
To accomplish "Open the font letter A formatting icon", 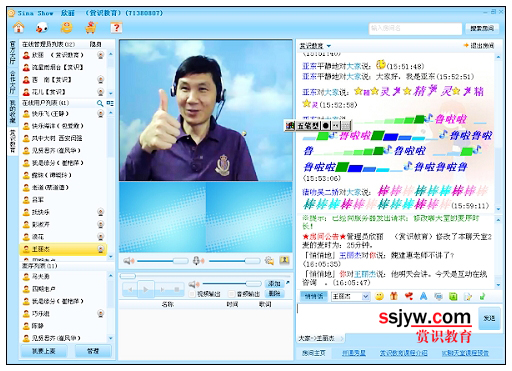I will (423, 296).
